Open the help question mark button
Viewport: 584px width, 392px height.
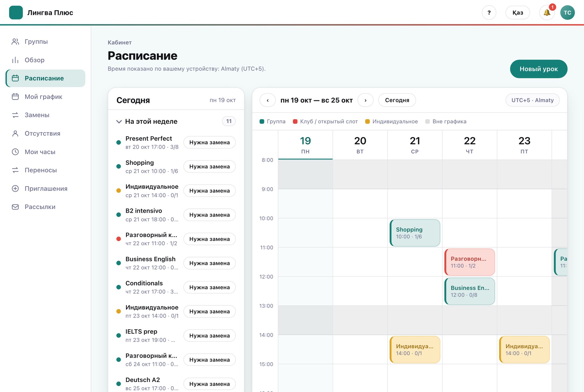pos(489,13)
